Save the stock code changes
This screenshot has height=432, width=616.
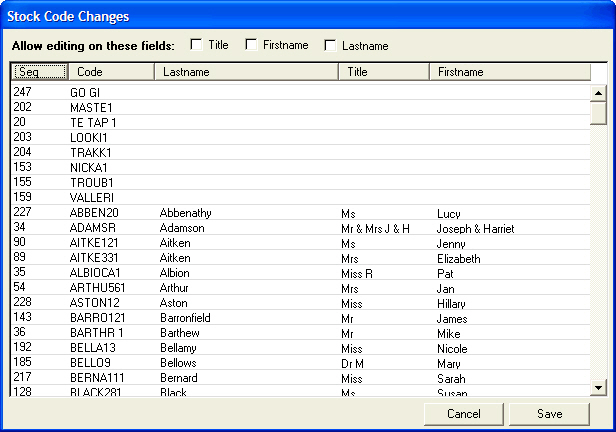[x=549, y=414]
